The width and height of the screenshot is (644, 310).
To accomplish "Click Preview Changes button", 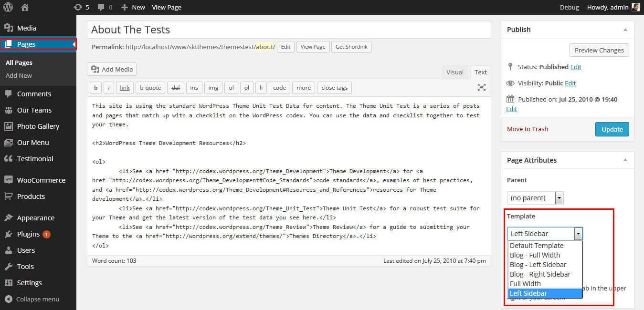I will (x=599, y=50).
